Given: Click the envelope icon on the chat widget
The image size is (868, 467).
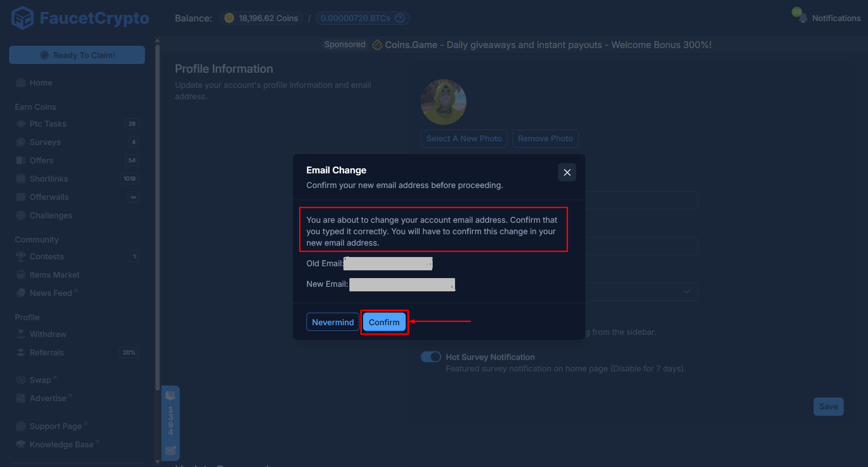Looking at the screenshot, I should pos(171,451).
